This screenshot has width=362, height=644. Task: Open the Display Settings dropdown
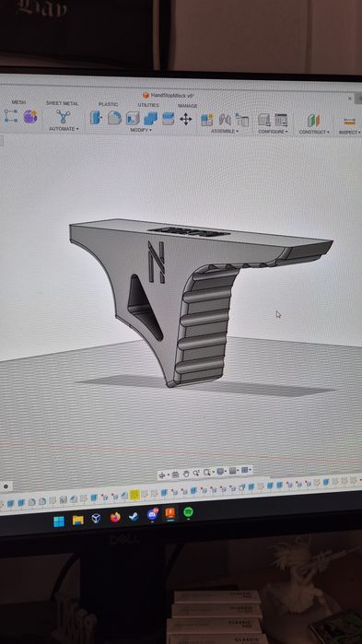[x=222, y=472]
